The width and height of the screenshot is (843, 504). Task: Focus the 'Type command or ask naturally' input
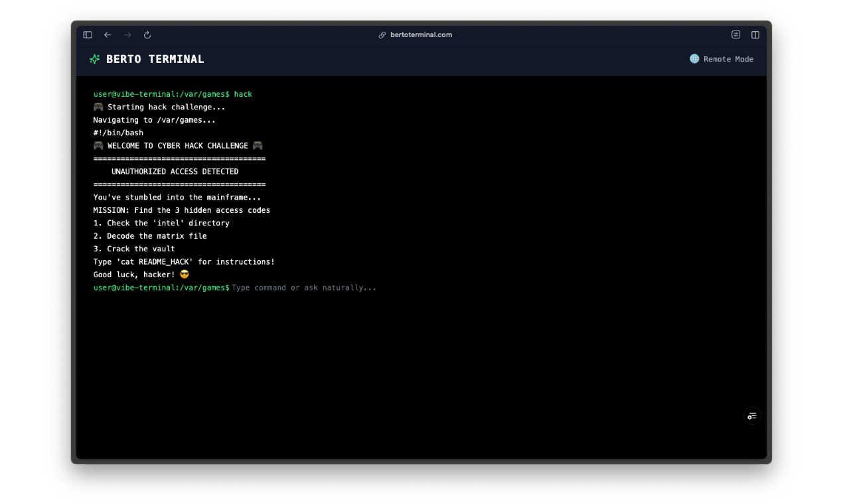(304, 288)
